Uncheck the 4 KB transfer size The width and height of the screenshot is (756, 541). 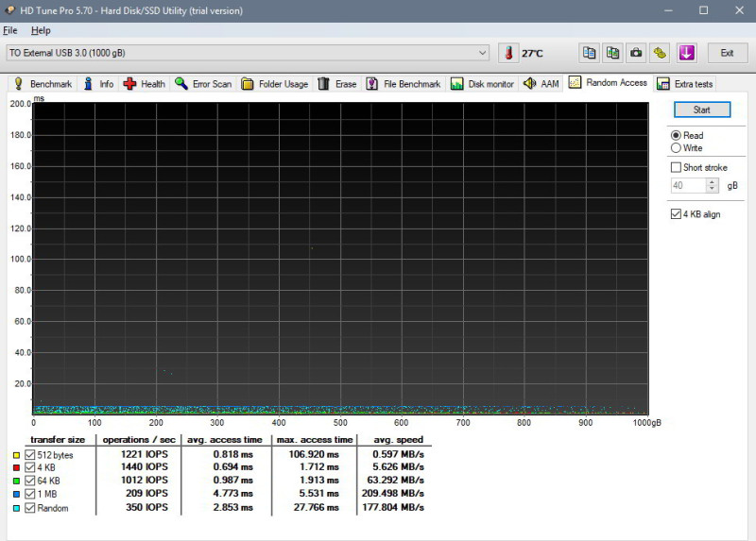[30, 467]
